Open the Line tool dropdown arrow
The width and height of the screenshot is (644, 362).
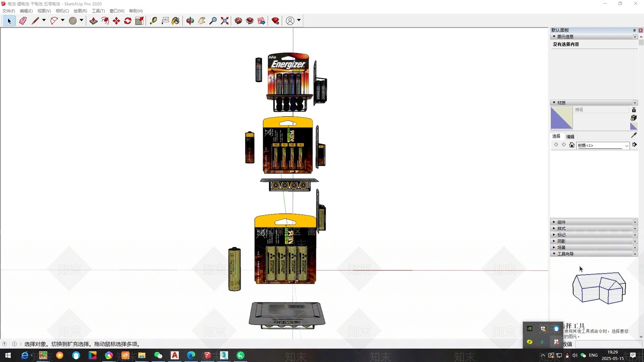[44, 20]
